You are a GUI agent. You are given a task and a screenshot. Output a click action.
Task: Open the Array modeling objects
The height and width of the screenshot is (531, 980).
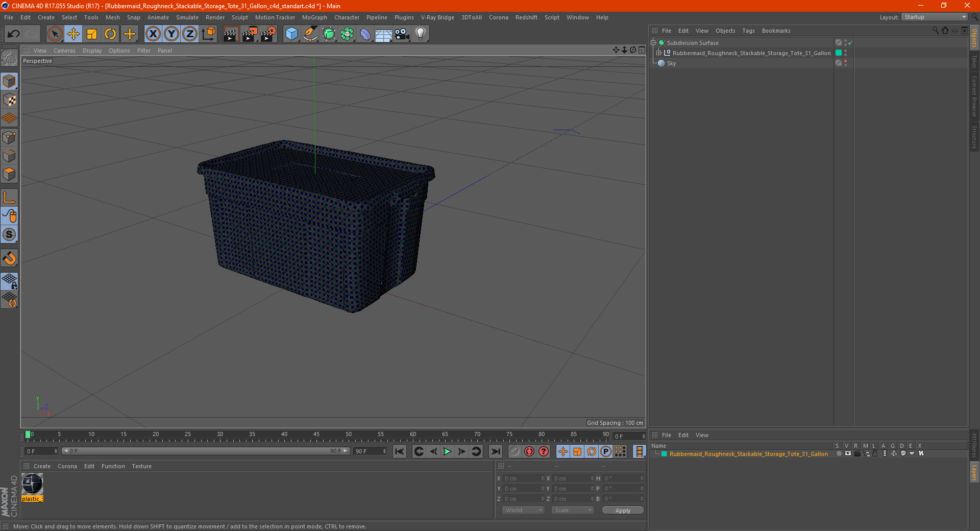(x=347, y=34)
